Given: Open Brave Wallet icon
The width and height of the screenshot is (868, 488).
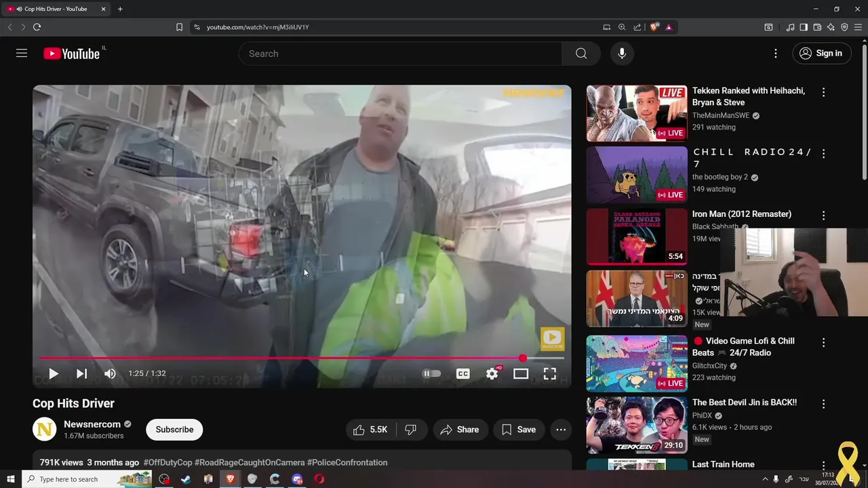Looking at the screenshot, I should 817,27.
